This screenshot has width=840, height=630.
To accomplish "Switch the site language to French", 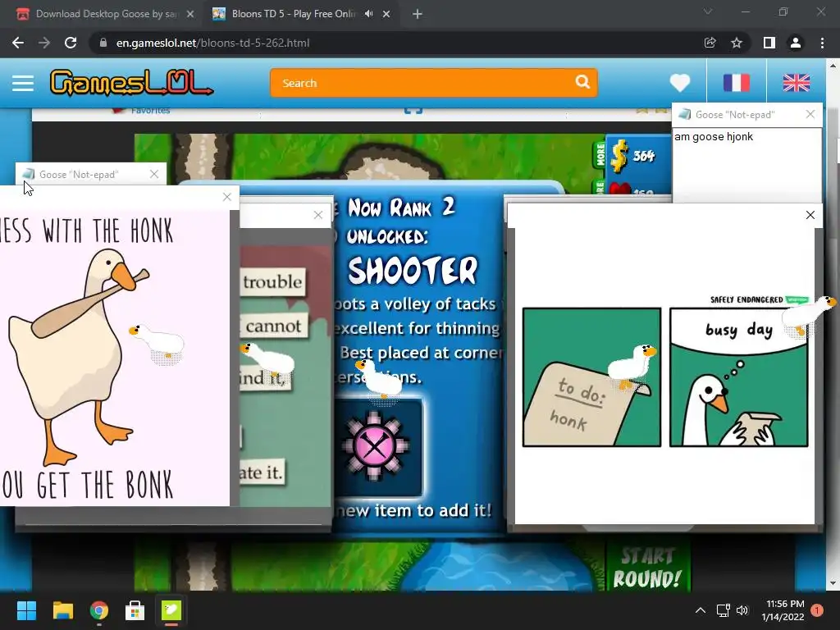I will point(737,83).
